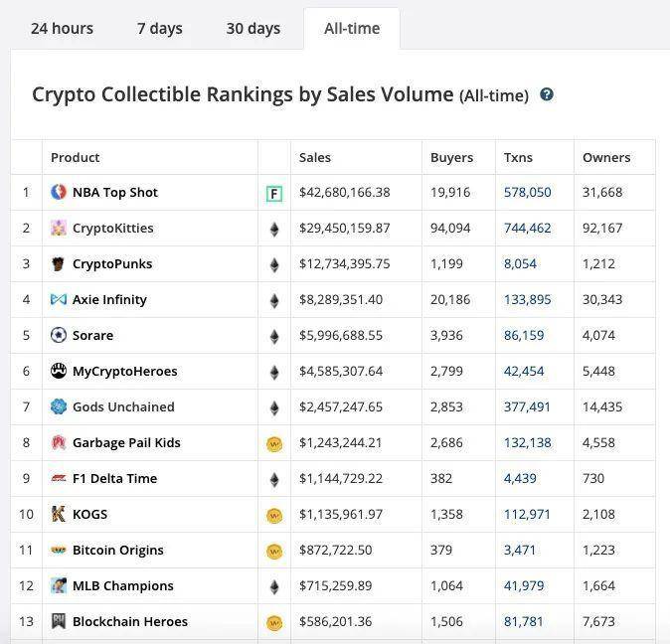The width and height of the screenshot is (670, 644).
Task: Click the Ethereum icon in F1 Delta Time row
Action: [x=274, y=480]
